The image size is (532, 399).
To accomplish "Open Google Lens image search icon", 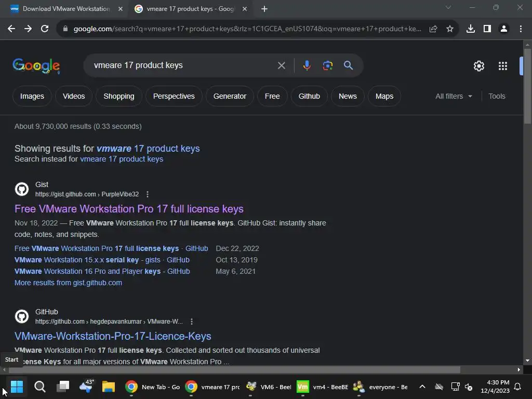I will pyautogui.click(x=327, y=65).
